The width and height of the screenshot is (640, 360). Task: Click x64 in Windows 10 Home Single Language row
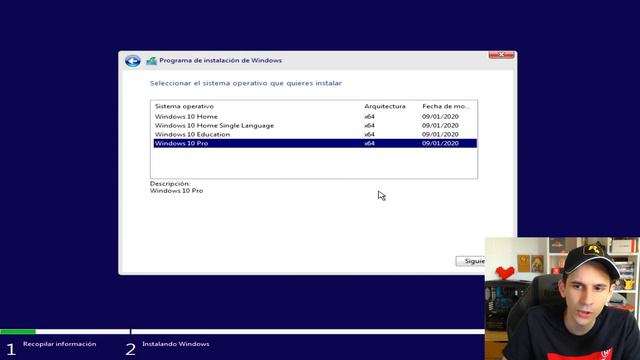(369, 126)
